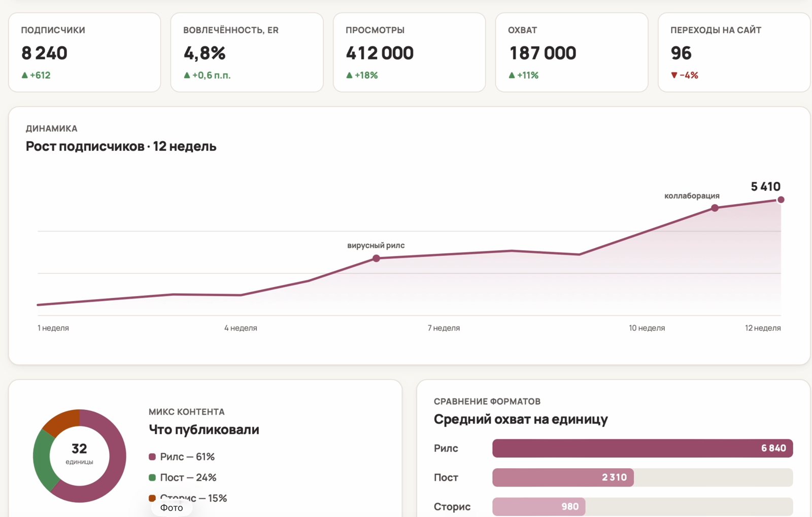
Task: Click the +11% reach change indicator
Action: (x=523, y=75)
